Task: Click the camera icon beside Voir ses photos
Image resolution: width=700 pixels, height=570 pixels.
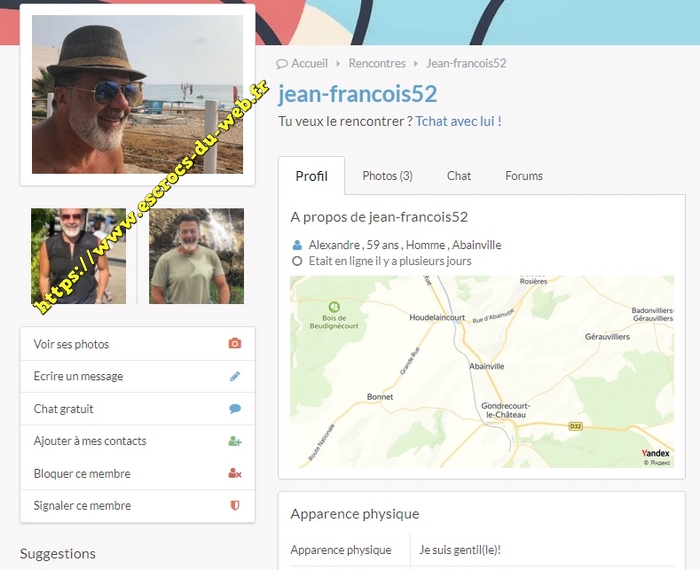Action: [235, 344]
